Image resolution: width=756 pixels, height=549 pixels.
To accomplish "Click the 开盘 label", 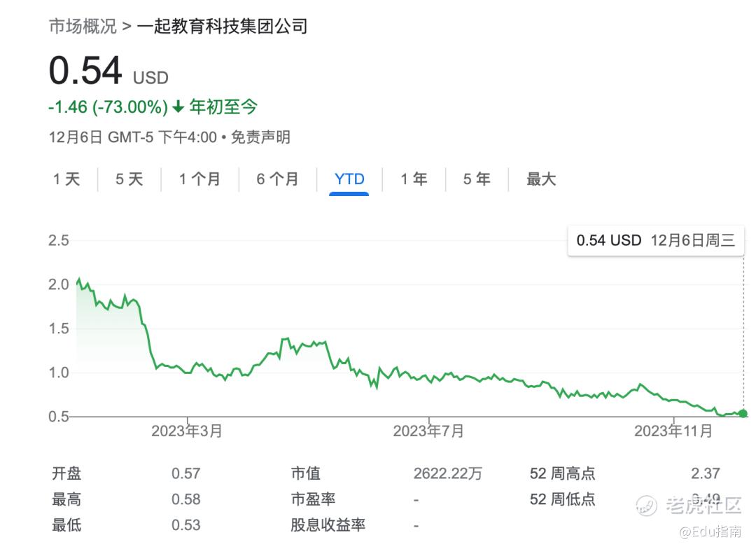I will (66, 474).
